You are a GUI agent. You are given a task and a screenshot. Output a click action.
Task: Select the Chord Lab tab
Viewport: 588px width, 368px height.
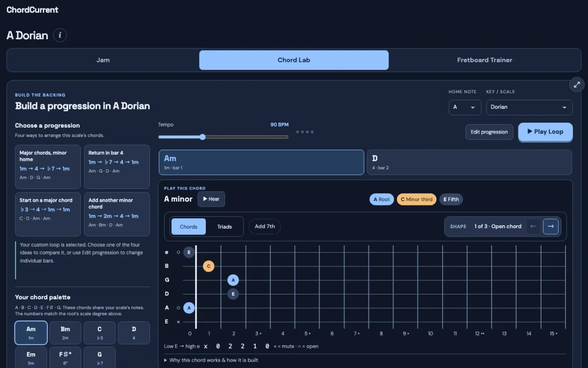294,60
